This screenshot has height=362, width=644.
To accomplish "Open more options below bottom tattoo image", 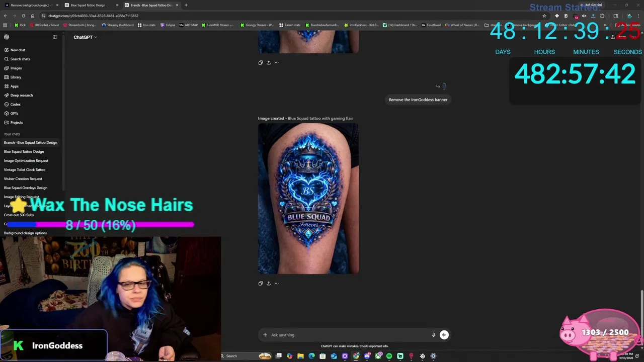I will coord(276,283).
